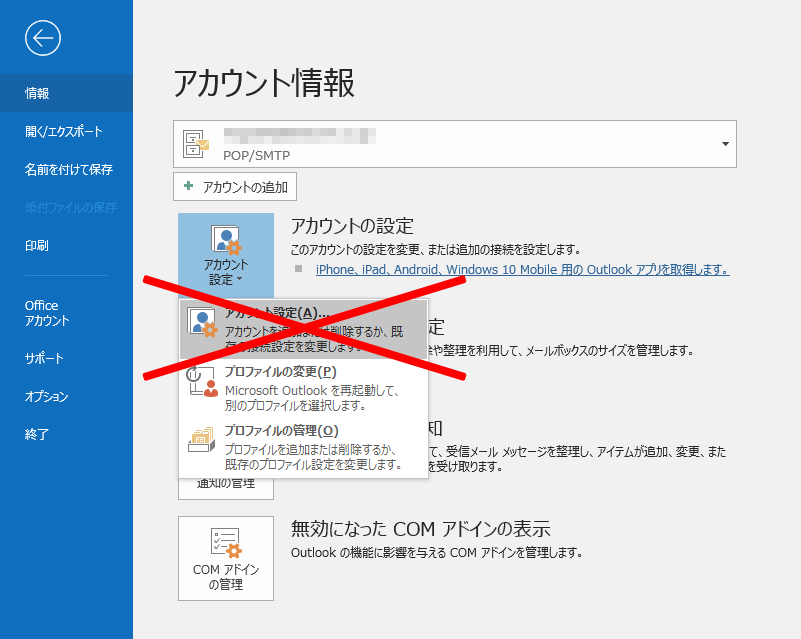Click the mailbox icon in the account selector
Image resolution: width=801 pixels, height=639 pixels.
point(196,144)
